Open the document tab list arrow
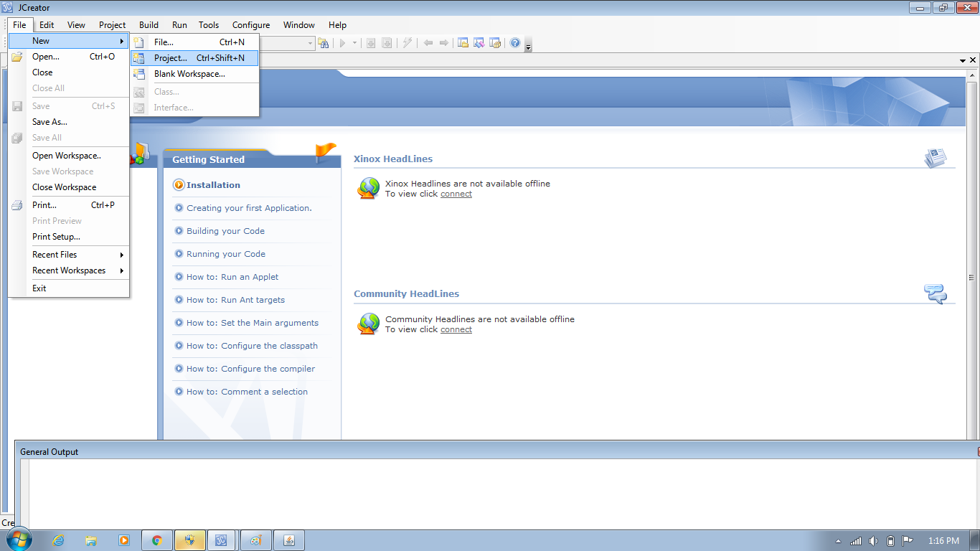Screen dimensions: 980x551 pyautogui.click(x=963, y=60)
